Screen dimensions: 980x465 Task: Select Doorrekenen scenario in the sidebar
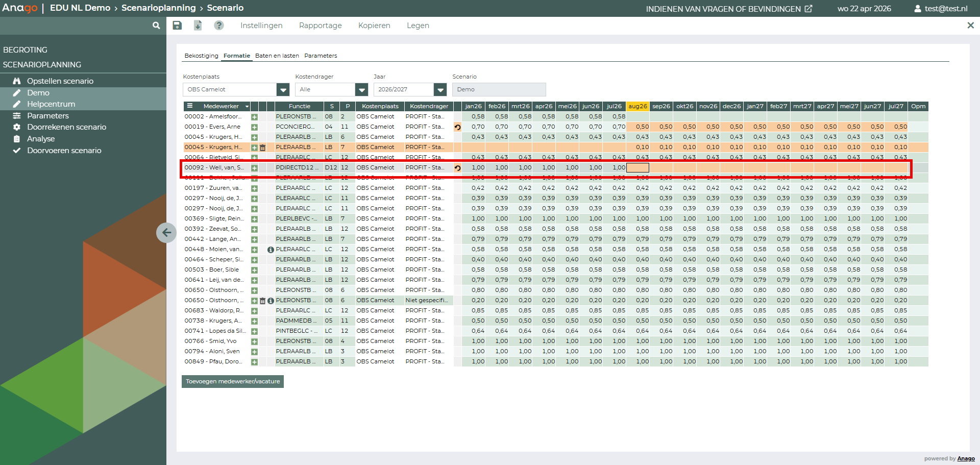click(x=66, y=127)
